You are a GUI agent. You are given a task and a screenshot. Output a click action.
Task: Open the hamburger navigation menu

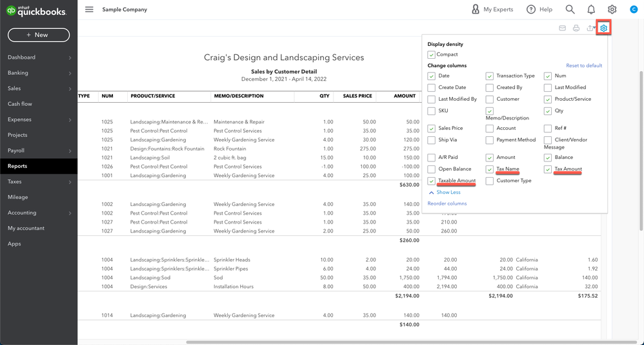pos(89,10)
